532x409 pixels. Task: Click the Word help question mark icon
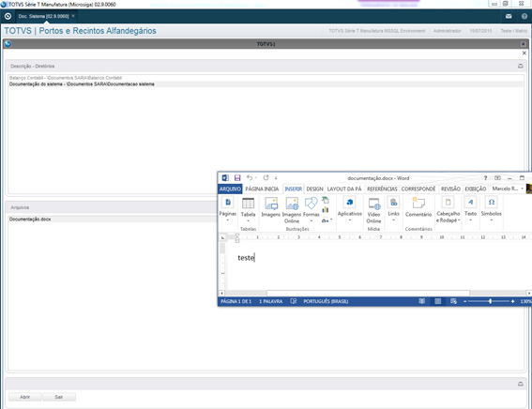tap(485, 177)
